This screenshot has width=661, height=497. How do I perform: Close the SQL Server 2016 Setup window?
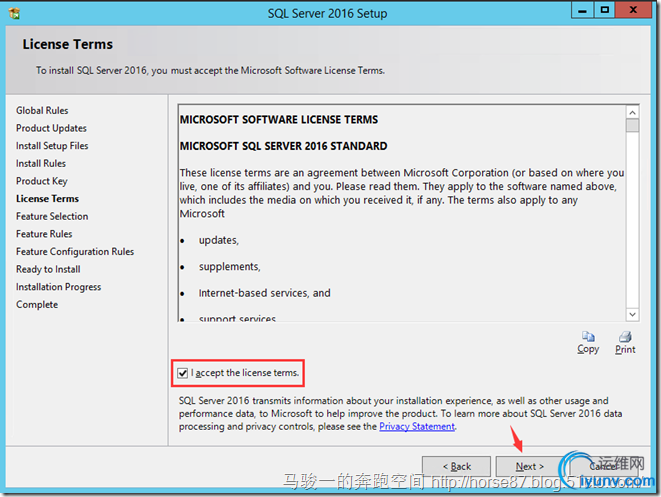point(633,10)
